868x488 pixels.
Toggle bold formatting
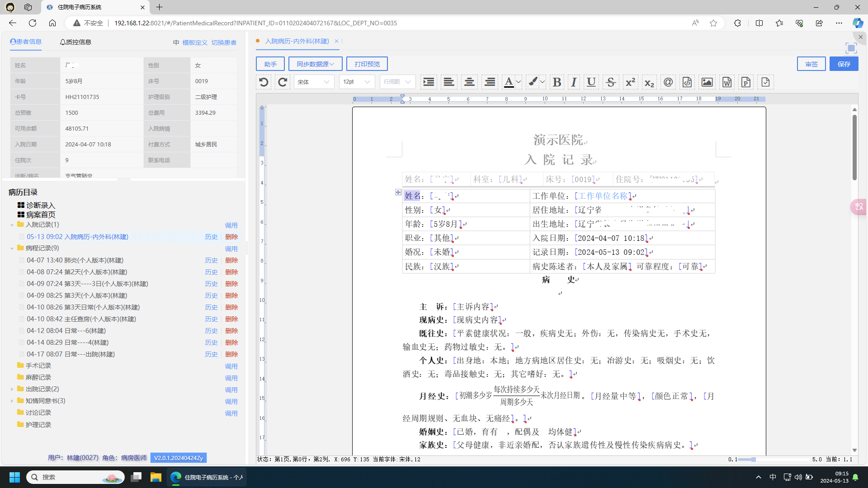pos(557,82)
